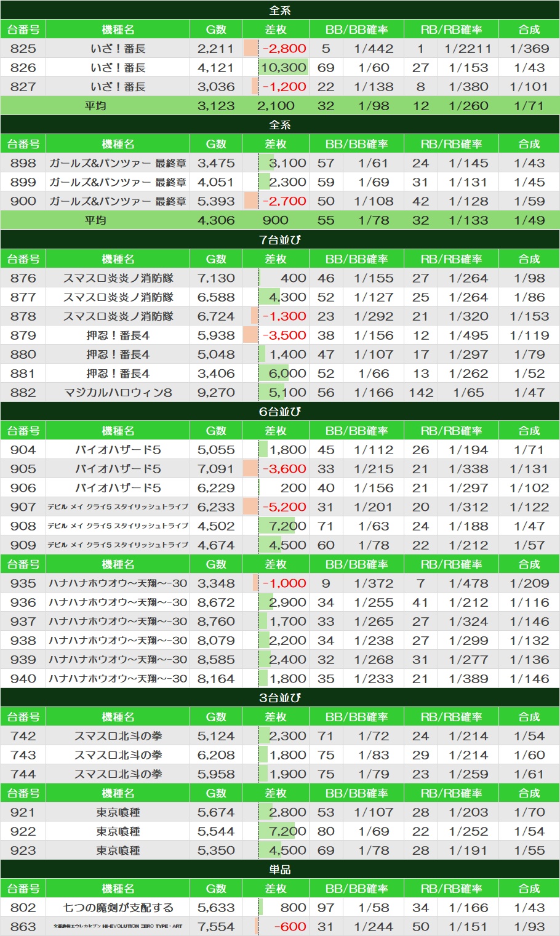Select the 10,300 差枚 value for machine 826

click(284, 68)
